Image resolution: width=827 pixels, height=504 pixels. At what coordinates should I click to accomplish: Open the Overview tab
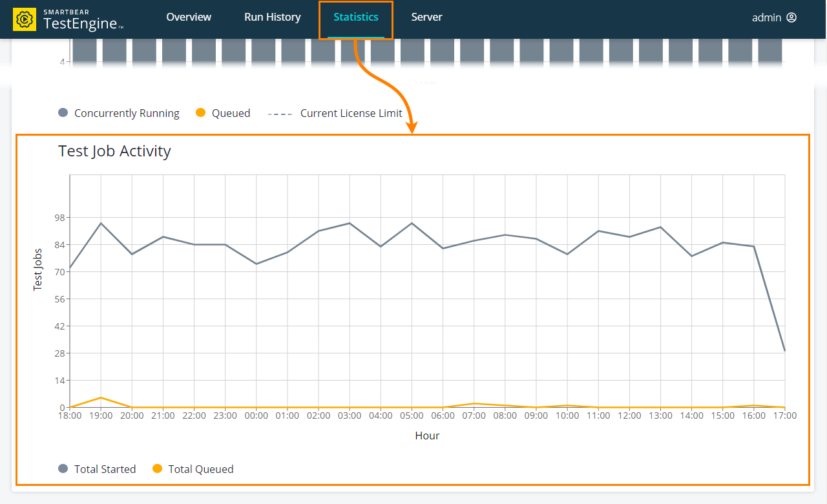click(x=189, y=17)
